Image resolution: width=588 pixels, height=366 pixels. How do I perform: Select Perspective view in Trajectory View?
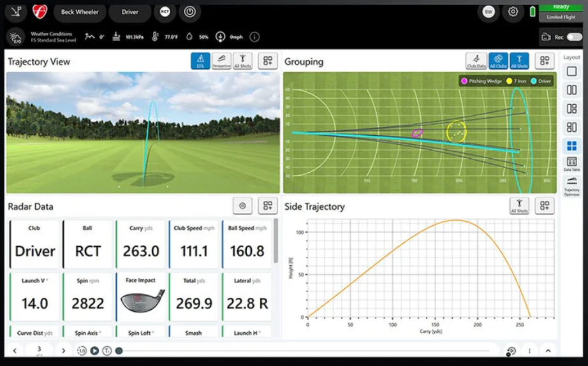pyautogui.click(x=222, y=61)
